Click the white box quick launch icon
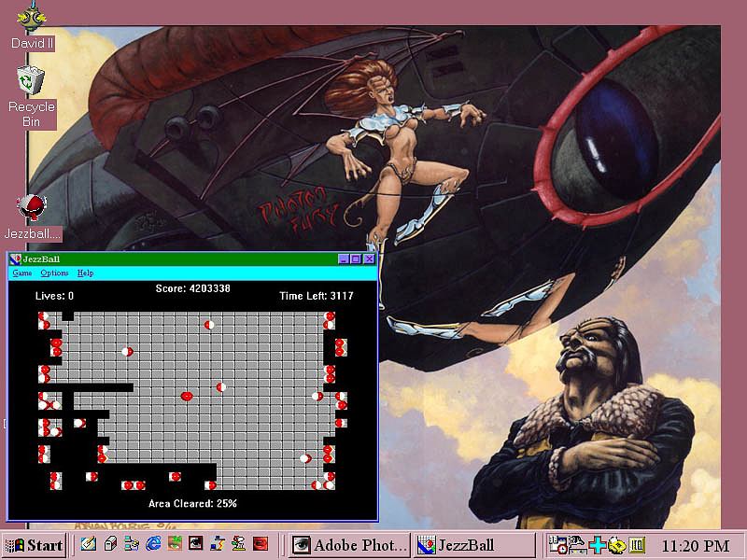This screenshot has height=560, width=747. 110,544
